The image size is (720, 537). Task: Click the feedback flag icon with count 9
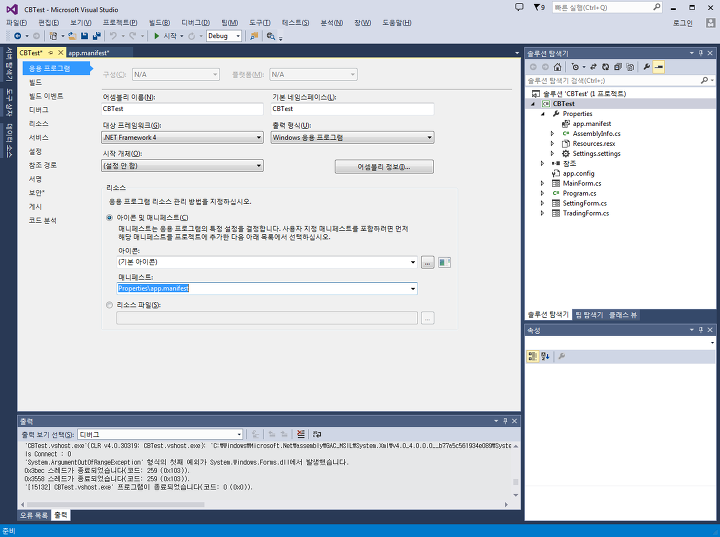pyautogui.click(x=539, y=7)
